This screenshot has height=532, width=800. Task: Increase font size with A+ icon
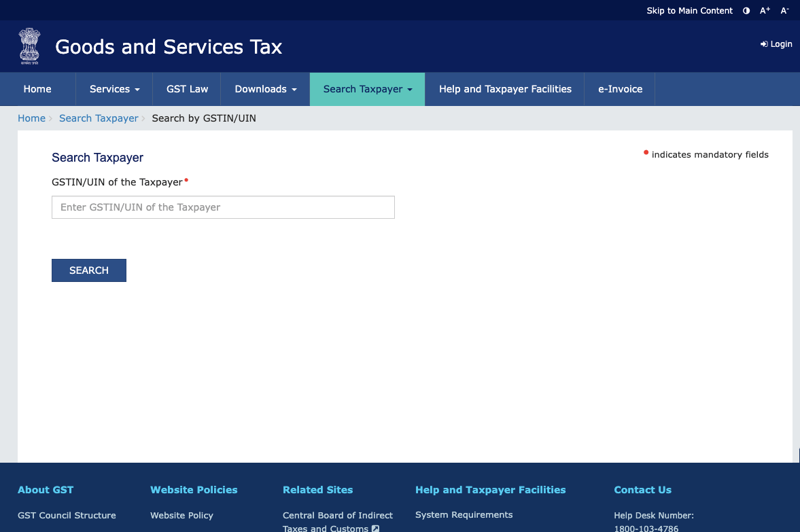765,11
